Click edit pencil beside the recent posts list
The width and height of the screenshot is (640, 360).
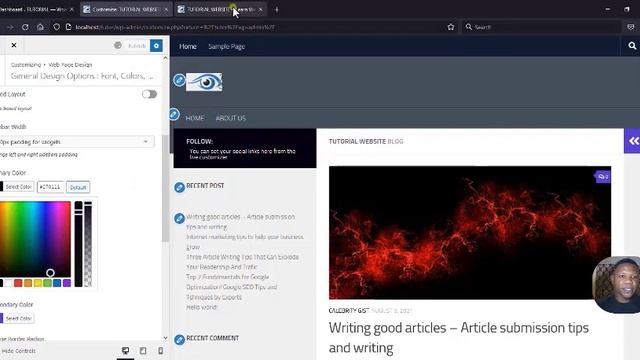(179, 218)
